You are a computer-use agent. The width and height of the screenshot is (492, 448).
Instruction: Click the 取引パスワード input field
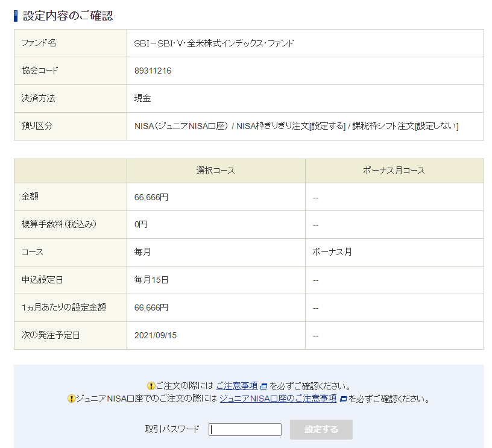[x=245, y=429]
